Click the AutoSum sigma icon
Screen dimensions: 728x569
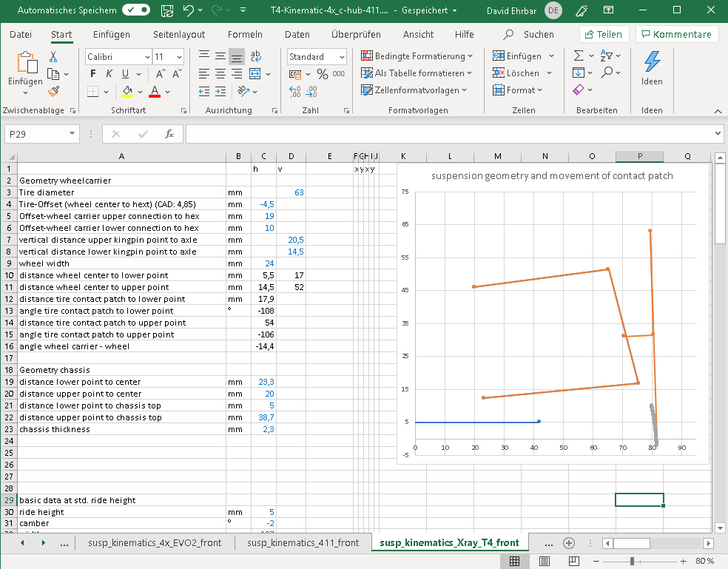[x=579, y=56]
